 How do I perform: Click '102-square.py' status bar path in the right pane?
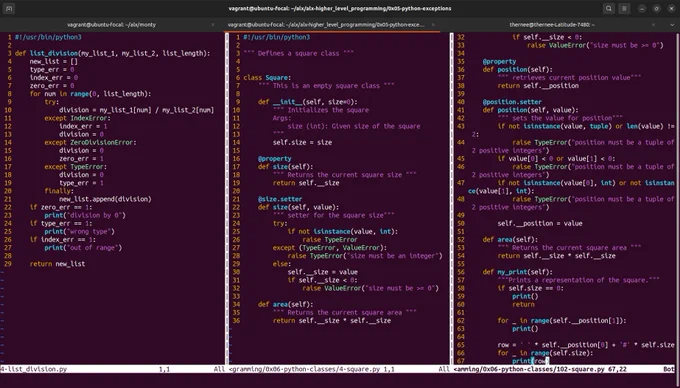pos(529,369)
